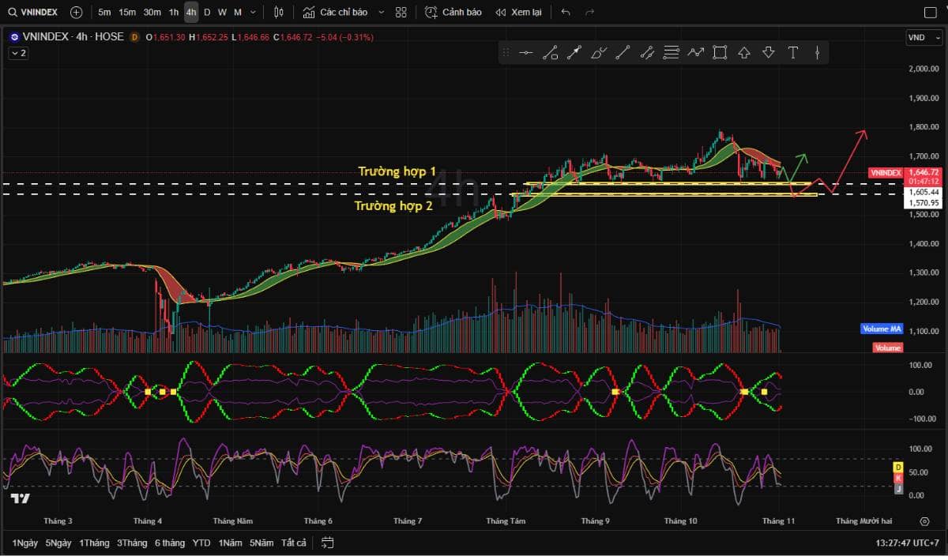Open the layout templates grid icon

pyautogui.click(x=401, y=12)
